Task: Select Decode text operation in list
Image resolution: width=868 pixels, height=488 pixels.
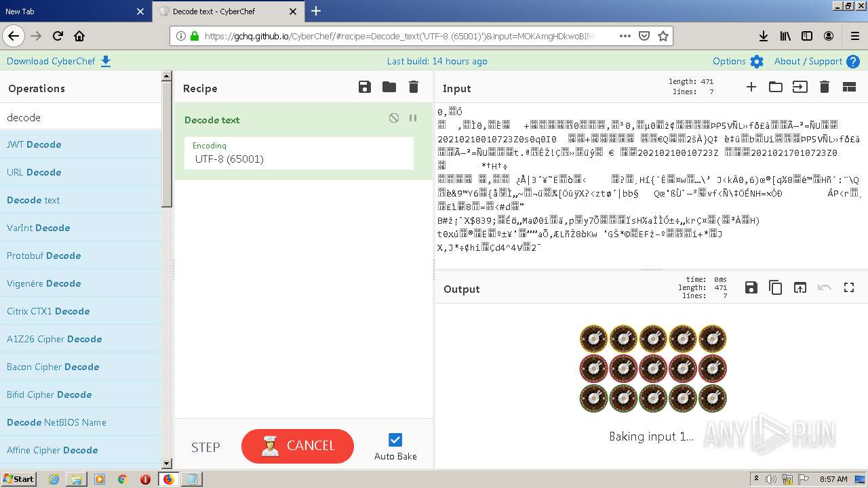Action: 81,200
